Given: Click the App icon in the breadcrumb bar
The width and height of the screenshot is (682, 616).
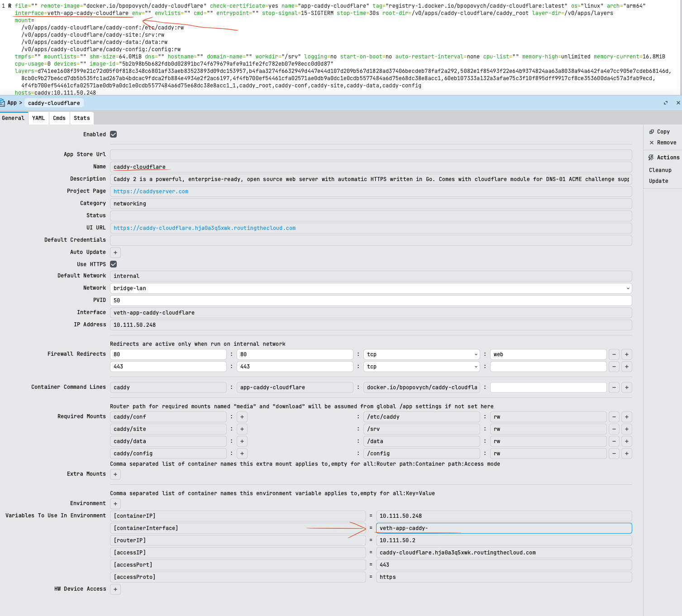Looking at the screenshot, I should 2,103.
